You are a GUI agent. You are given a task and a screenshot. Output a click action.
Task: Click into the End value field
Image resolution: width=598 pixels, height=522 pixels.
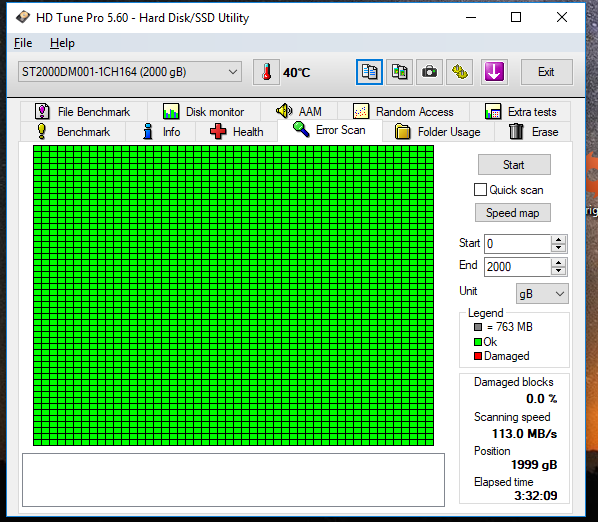[x=517, y=267]
